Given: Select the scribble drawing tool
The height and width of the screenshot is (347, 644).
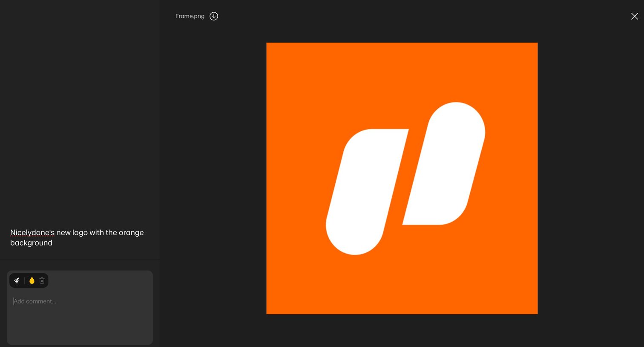Looking at the screenshot, I should pyautogui.click(x=17, y=280).
